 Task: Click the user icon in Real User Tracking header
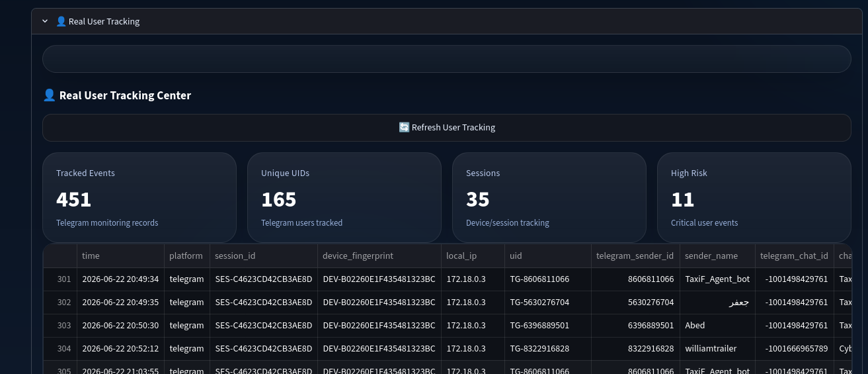coord(61,21)
